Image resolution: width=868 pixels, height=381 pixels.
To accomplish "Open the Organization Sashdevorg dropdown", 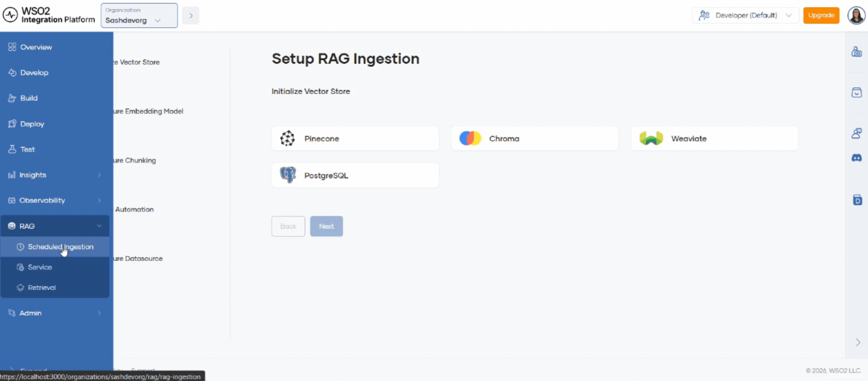I will [139, 15].
